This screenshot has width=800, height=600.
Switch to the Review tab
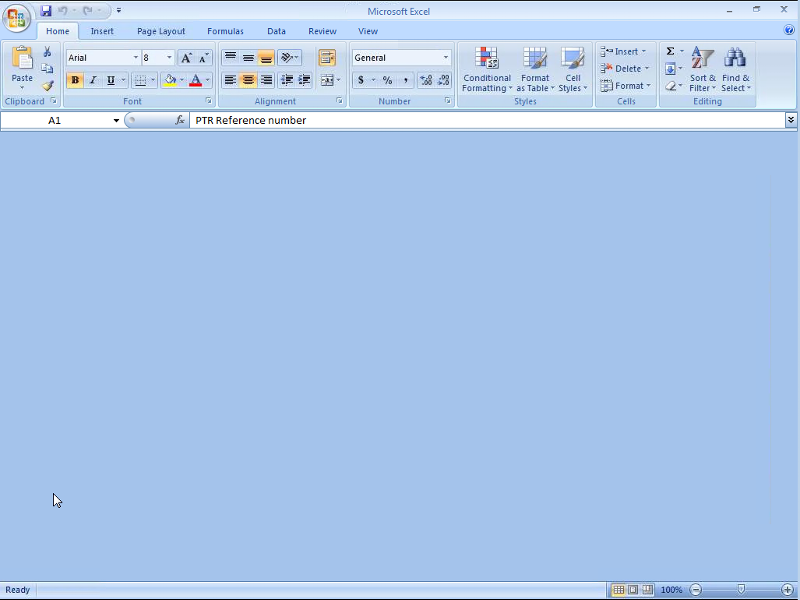[x=322, y=31]
